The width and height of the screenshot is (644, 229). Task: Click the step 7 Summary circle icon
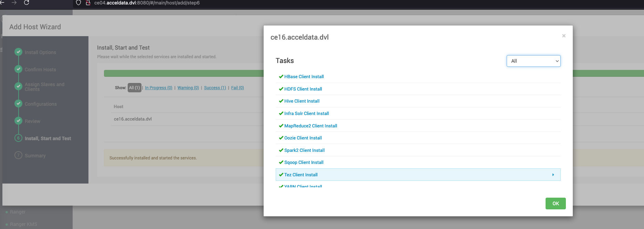[x=19, y=155]
